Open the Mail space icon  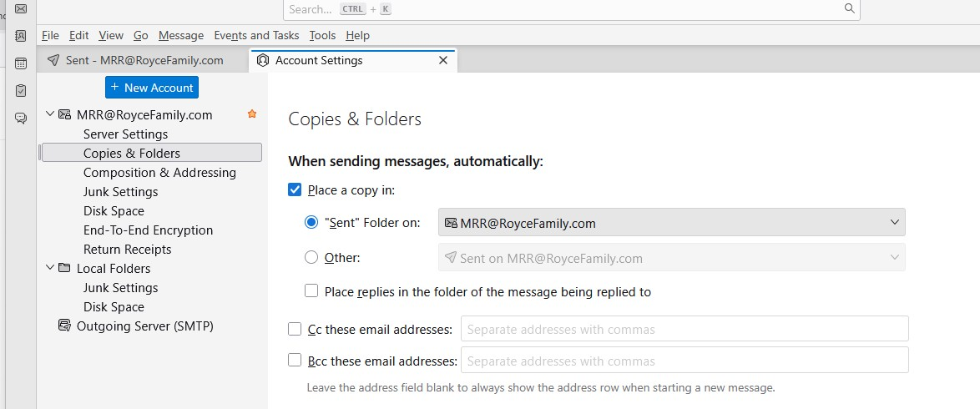[x=21, y=9]
